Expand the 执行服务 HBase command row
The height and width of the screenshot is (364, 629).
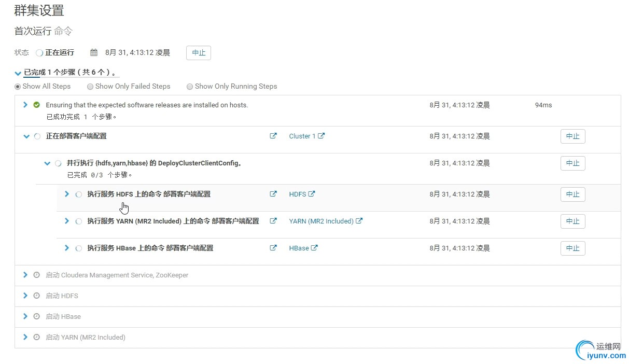click(66, 248)
